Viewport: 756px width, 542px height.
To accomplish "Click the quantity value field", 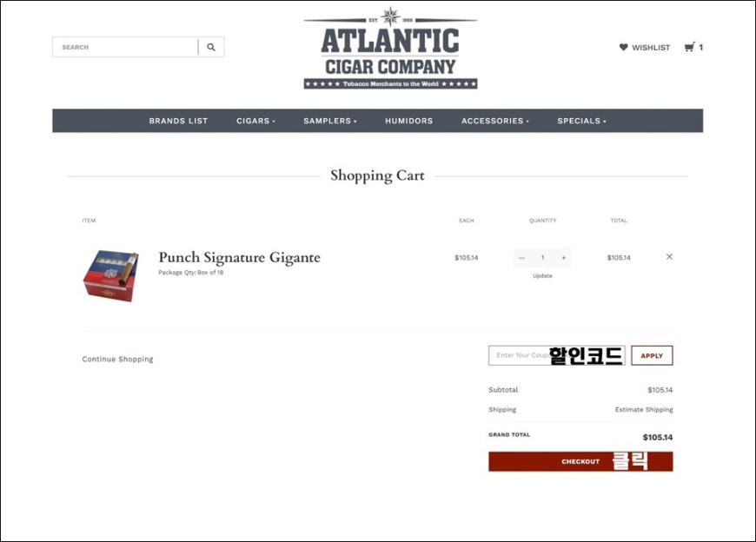I will (542, 258).
